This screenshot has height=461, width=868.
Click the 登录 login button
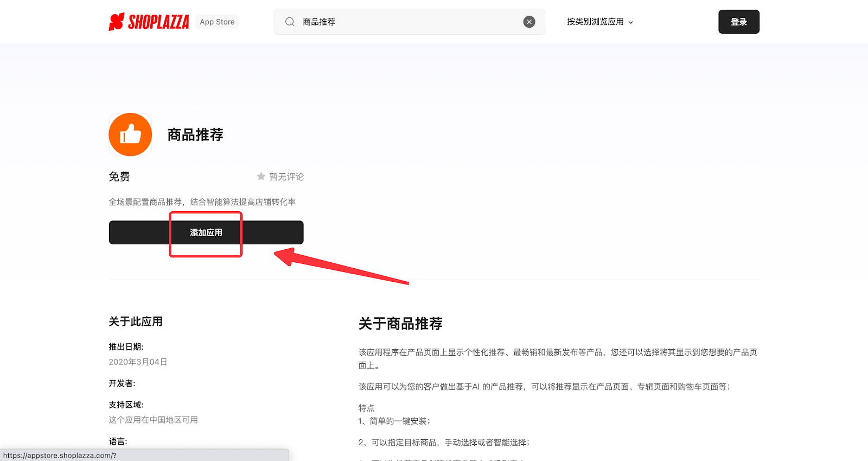click(x=739, y=22)
